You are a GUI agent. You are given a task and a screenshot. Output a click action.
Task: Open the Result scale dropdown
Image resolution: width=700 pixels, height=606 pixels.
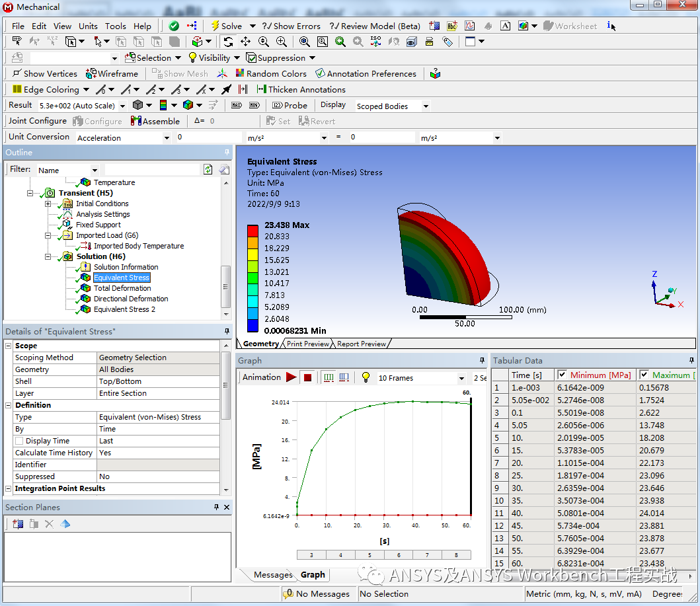tap(122, 106)
